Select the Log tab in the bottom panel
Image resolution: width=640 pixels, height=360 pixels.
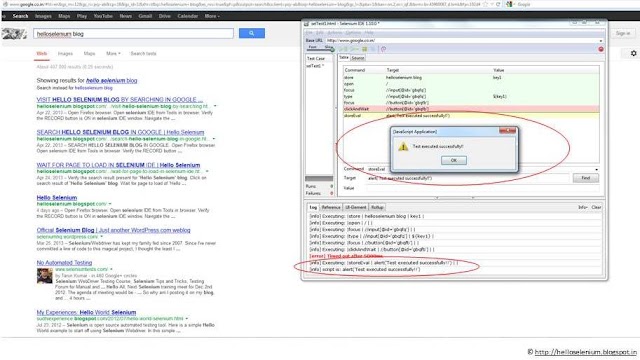click(313, 207)
